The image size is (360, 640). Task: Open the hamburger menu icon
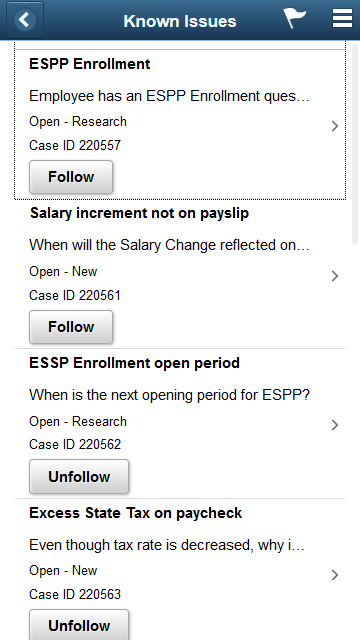(x=342, y=18)
